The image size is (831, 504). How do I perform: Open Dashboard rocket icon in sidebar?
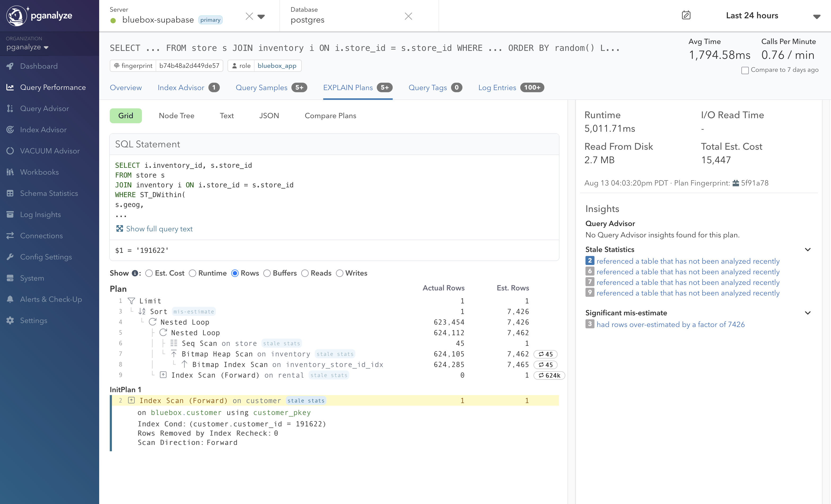(x=10, y=66)
